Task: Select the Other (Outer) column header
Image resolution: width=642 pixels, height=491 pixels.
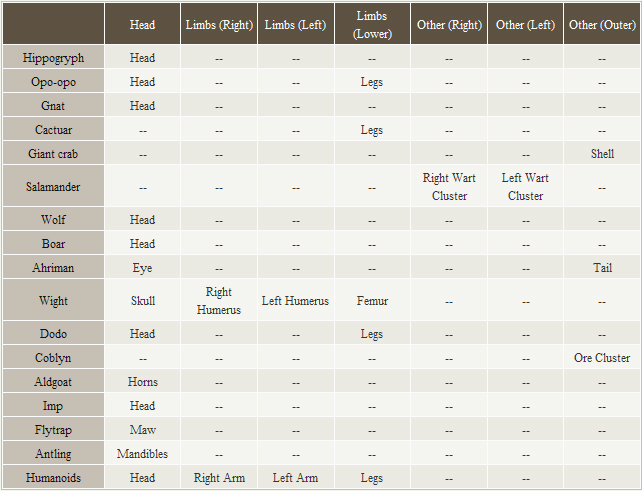Action: [601, 24]
